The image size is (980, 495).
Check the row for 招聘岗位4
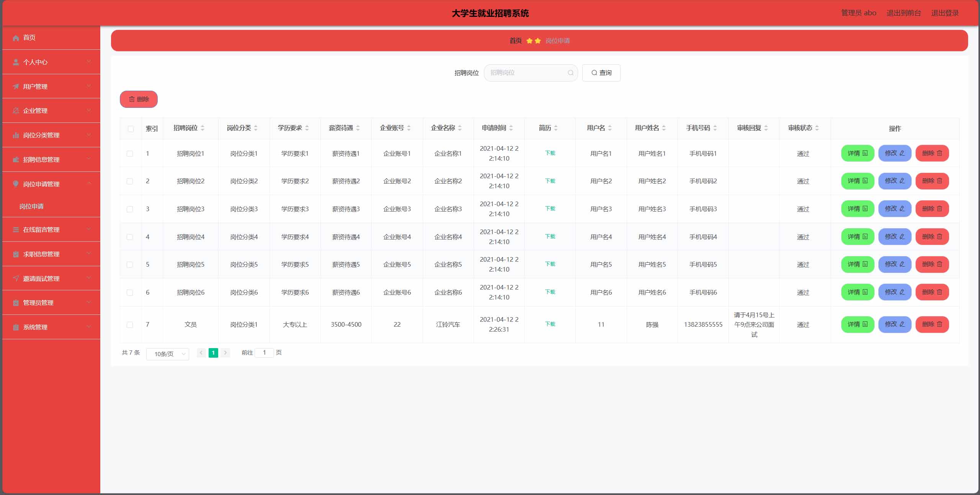coord(130,237)
